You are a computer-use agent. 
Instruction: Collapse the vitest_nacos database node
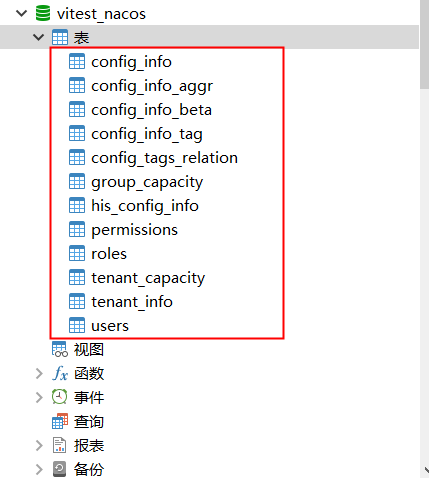coord(22,14)
